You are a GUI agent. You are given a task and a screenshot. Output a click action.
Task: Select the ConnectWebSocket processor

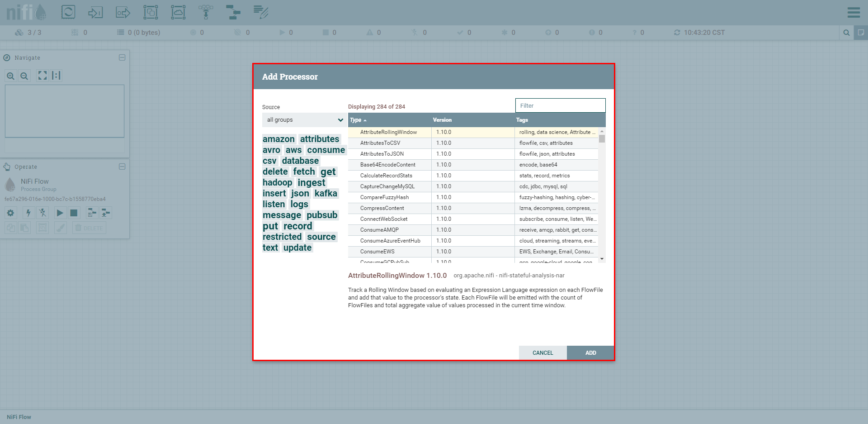click(x=473, y=219)
